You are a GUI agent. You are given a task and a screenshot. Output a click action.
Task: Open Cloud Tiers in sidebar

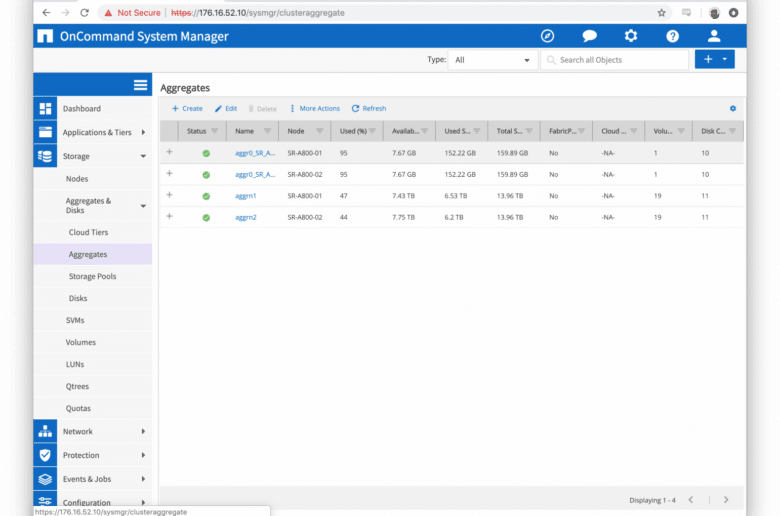[88, 232]
